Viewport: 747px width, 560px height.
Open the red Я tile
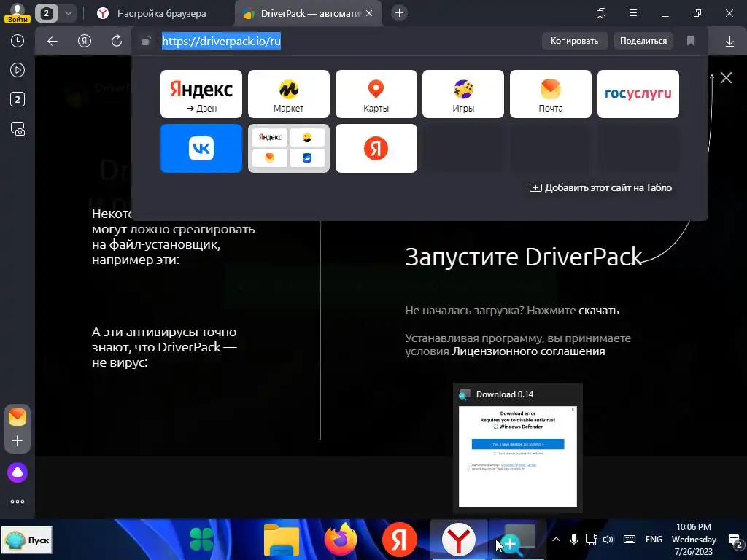pos(376,148)
